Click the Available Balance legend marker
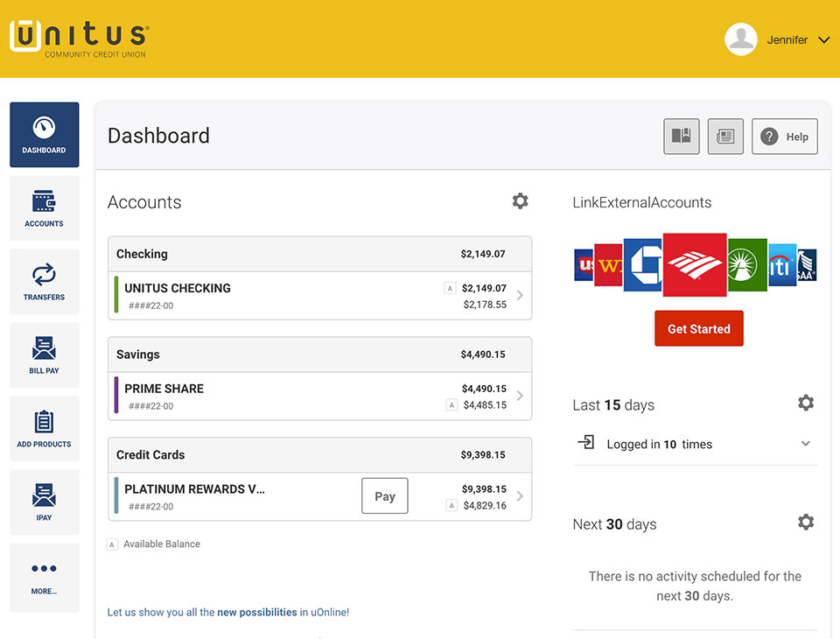Screen dimensions: 840x639 coord(112,544)
